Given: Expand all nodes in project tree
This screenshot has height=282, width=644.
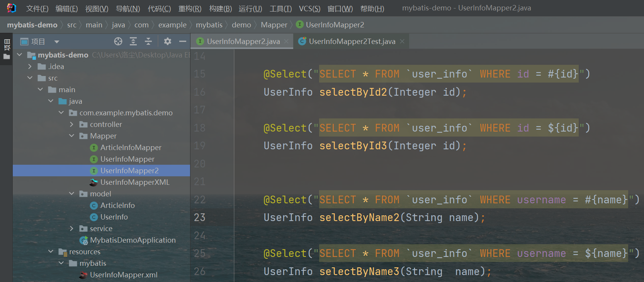Looking at the screenshot, I should (x=133, y=41).
